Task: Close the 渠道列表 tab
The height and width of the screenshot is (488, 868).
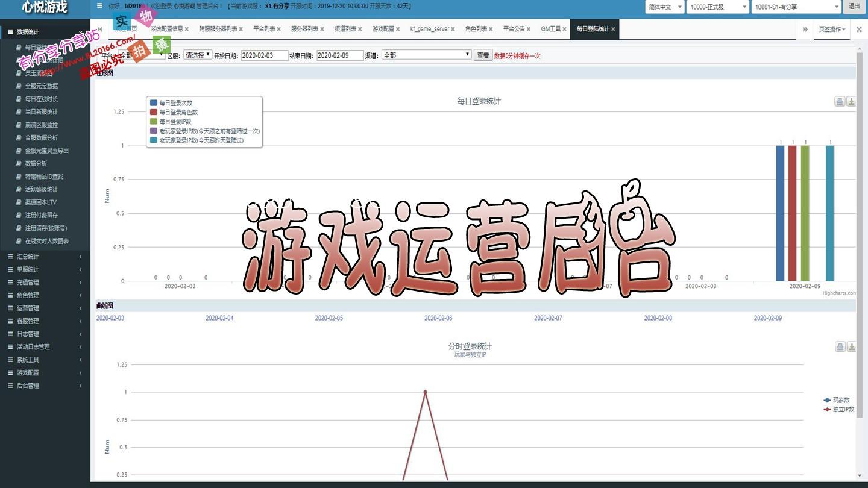Action: point(360,29)
